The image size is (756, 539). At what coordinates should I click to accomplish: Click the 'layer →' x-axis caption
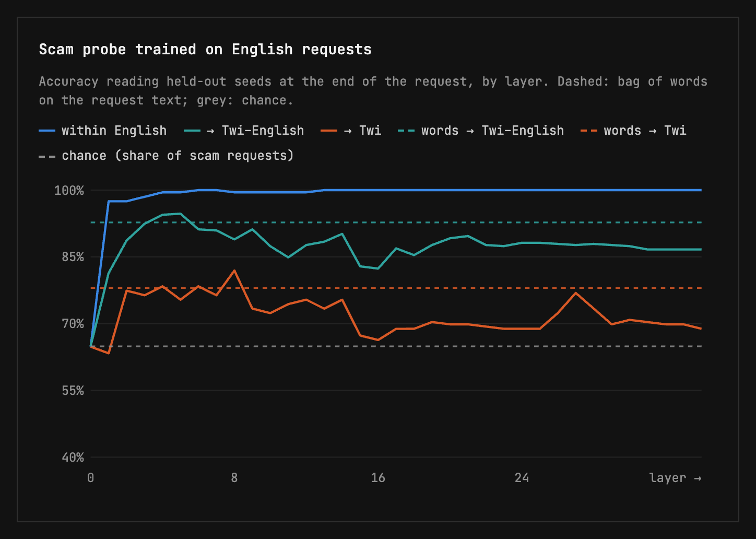pos(675,478)
